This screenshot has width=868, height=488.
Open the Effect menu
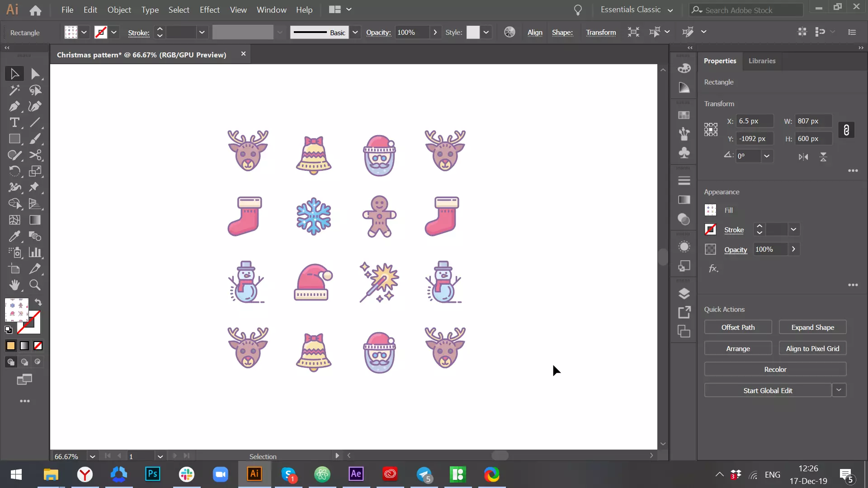click(x=210, y=9)
